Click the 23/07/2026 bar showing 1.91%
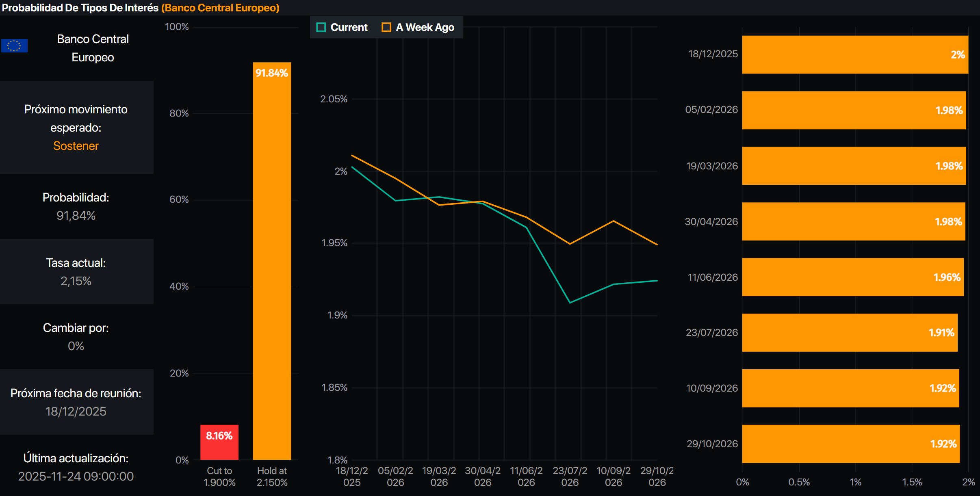The width and height of the screenshot is (980, 496). [x=849, y=332]
